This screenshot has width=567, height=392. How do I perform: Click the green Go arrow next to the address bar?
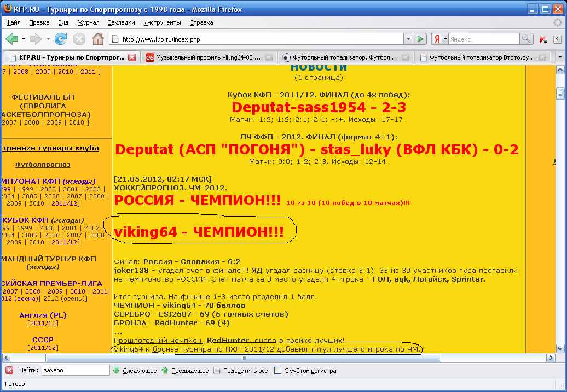click(420, 39)
